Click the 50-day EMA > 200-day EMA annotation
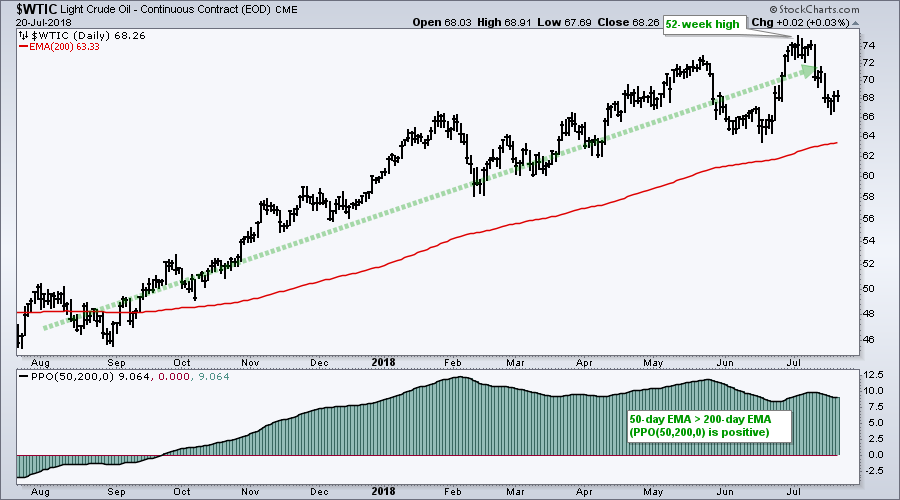This screenshot has height=500, width=900. click(x=709, y=426)
